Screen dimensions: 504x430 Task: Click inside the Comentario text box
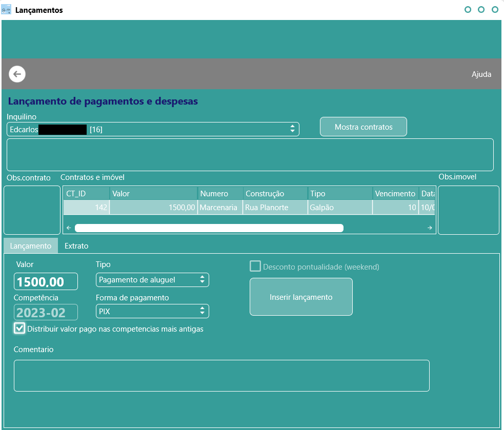[x=221, y=375]
